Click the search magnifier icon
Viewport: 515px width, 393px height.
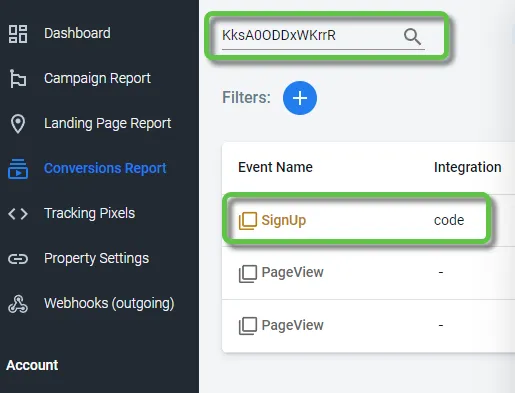pos(412,36)
